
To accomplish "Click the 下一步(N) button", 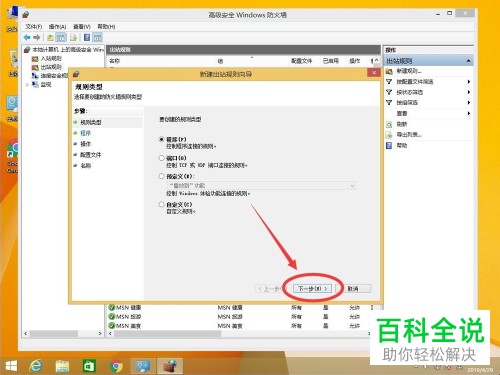I will pos(313,288).
